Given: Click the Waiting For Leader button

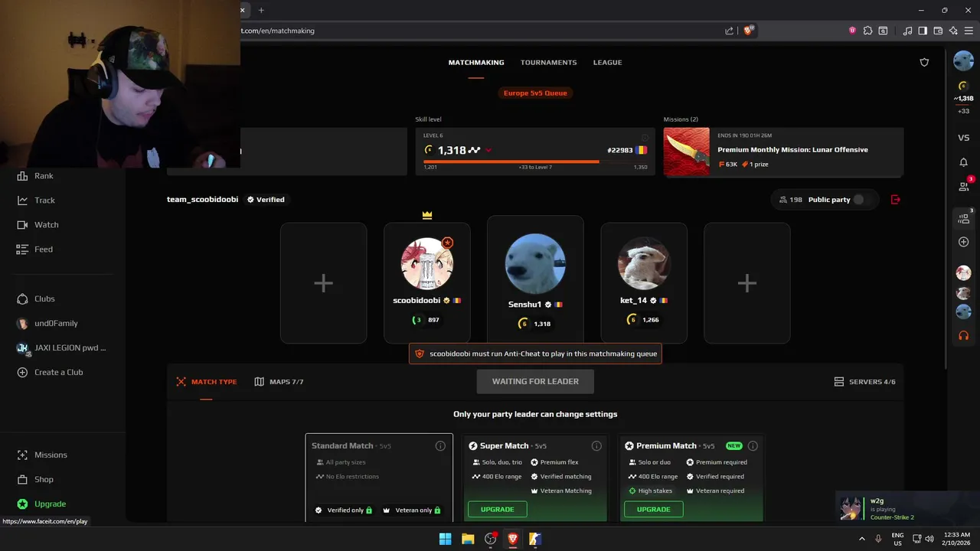Looking at the screenshot, I should tap(535, 381).
